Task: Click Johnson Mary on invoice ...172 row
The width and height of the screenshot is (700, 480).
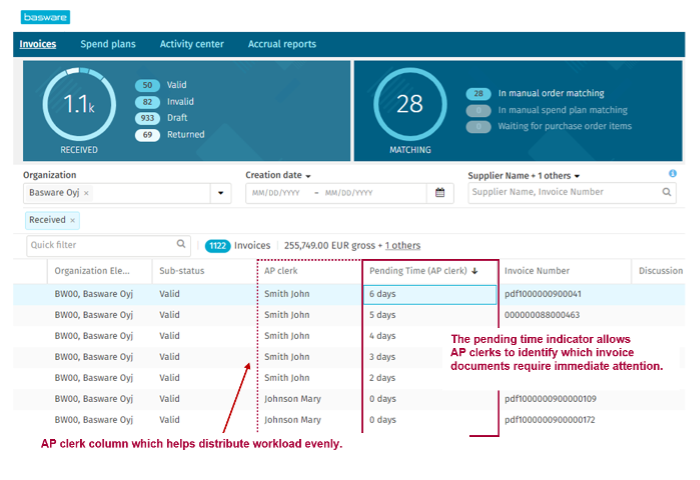Action: pyautogui.click(x=293, y=420)
